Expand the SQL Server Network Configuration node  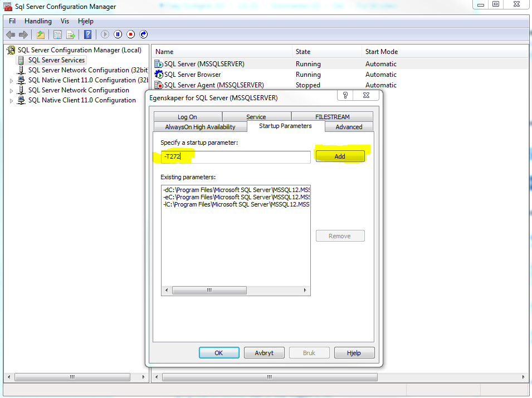11,91
